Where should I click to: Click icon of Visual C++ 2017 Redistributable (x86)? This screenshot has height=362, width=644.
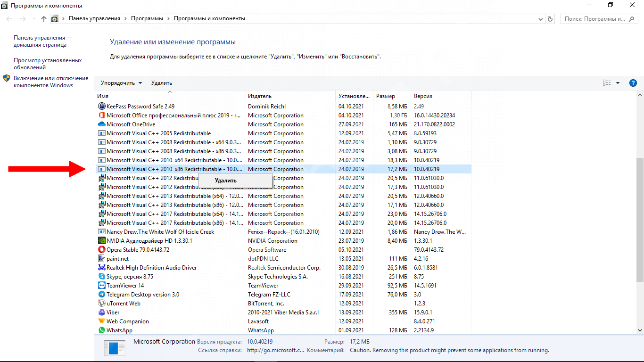pyautogui.click(x=101, y=223)
